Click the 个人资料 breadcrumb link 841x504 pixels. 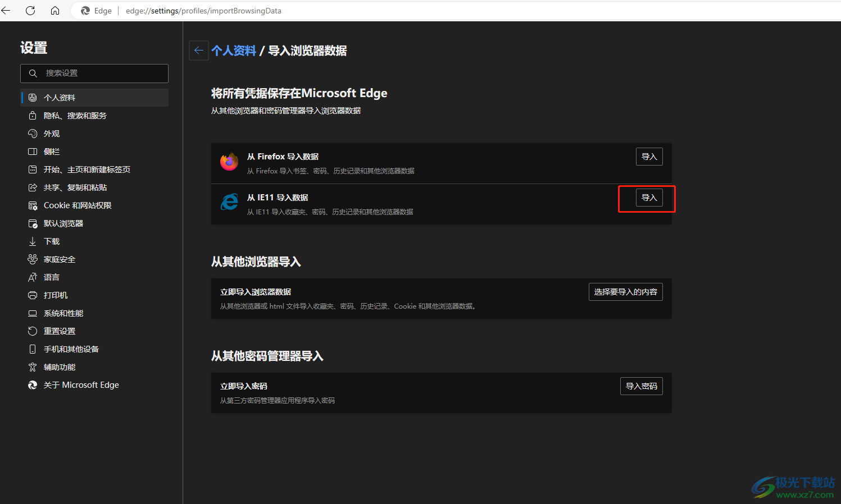point(234,51)
